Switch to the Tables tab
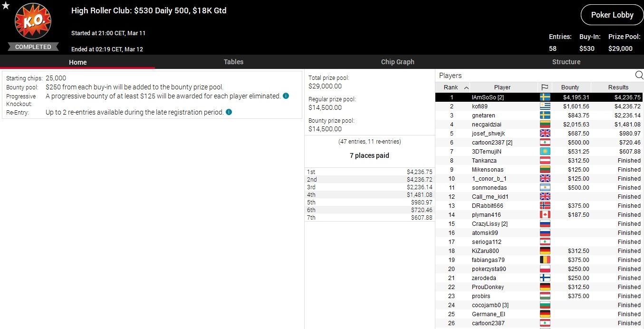The height and width of the screenshot is (329, 644). [233, 62]
